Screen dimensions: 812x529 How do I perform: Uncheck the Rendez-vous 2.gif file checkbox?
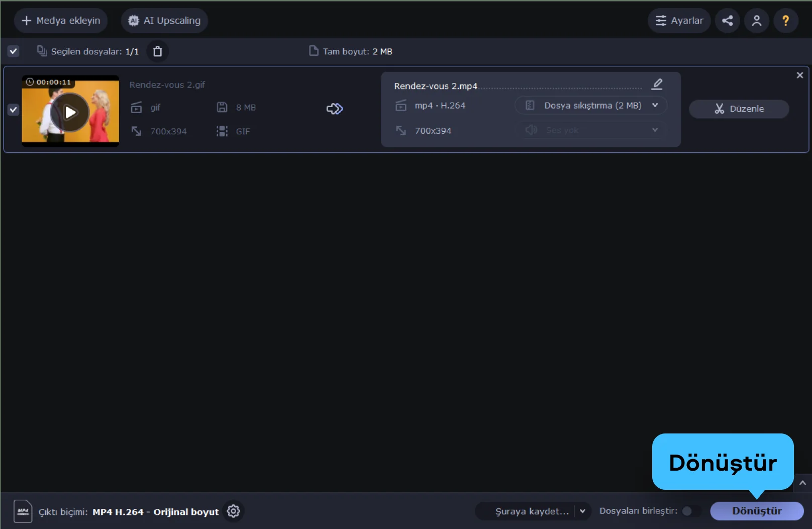[x=13, y=110]
